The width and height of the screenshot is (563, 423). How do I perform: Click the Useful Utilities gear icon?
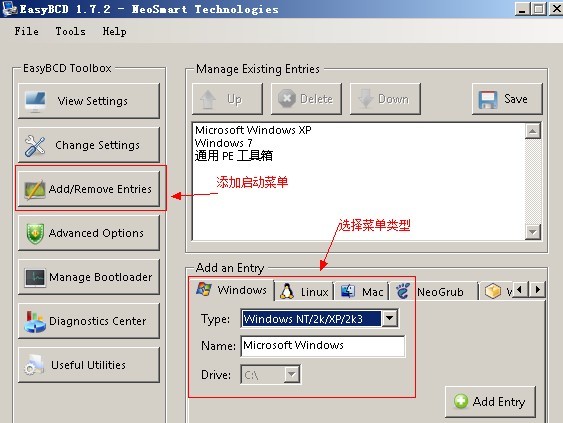[34, 366]
